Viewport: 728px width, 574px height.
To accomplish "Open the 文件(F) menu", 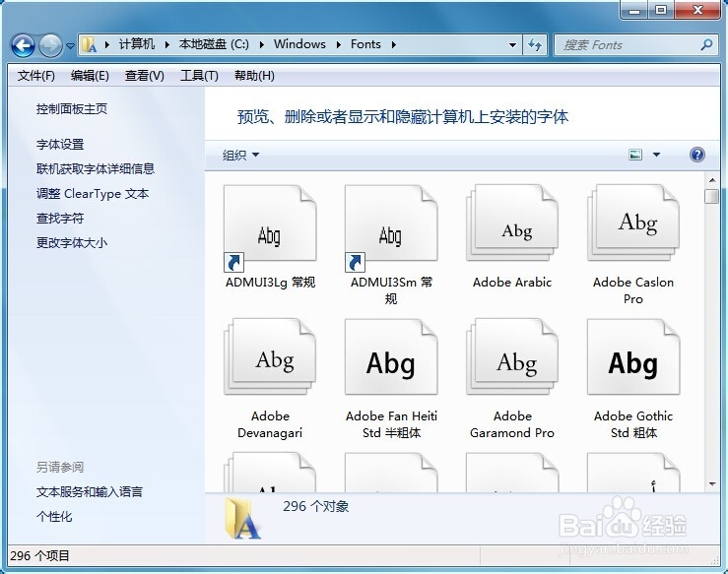I will coord(35,76).
